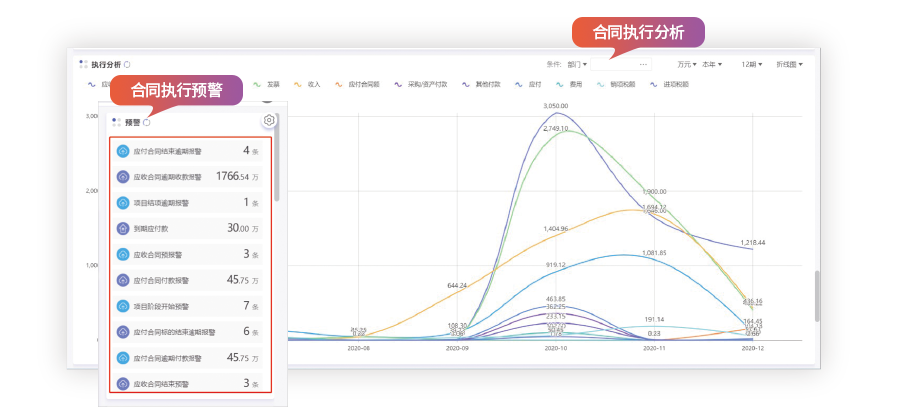Click the 项目阶段开始预警 alert icon
The height and width of the screenshot is (418, 900).
(x=124, y=305)
